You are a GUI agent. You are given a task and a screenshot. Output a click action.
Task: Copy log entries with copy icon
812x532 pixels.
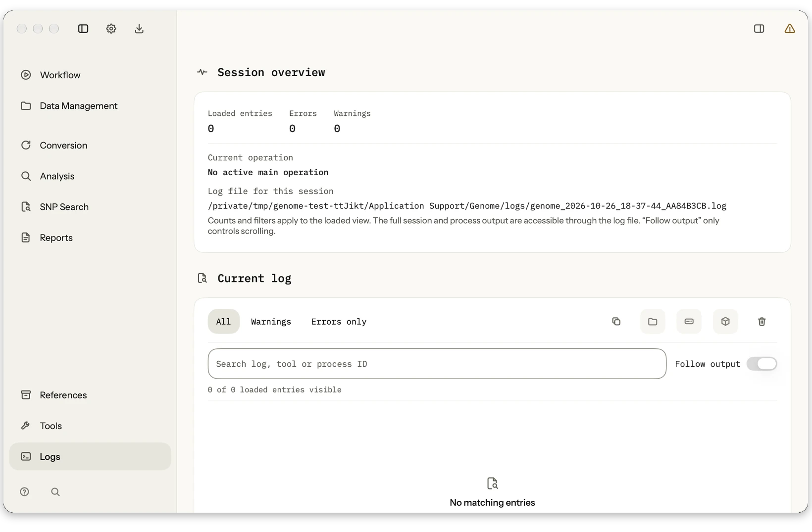(616, 322)
